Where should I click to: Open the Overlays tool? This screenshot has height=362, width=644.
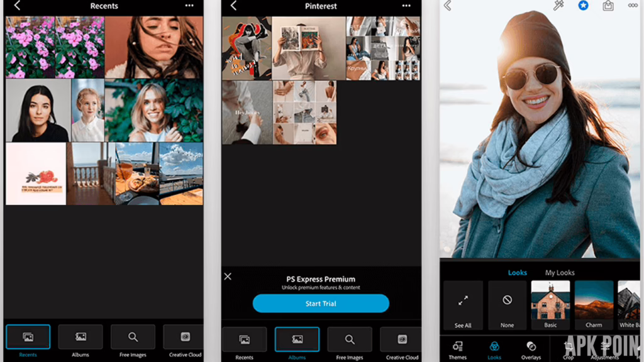tap(531, 350)
